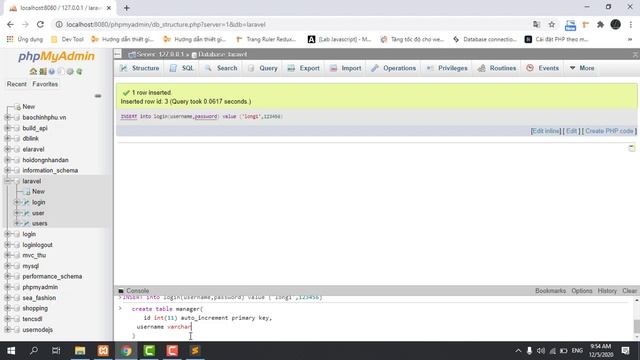The image size is (640, 360).
Task: Open the Privileges tab
Action: (447, 68)
